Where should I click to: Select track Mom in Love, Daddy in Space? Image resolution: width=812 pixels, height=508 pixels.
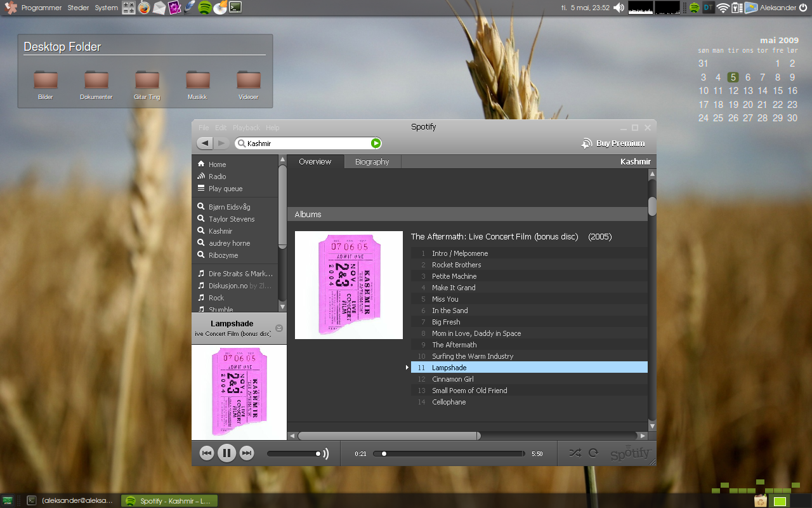pyautogui.click(x=529, y=333)
